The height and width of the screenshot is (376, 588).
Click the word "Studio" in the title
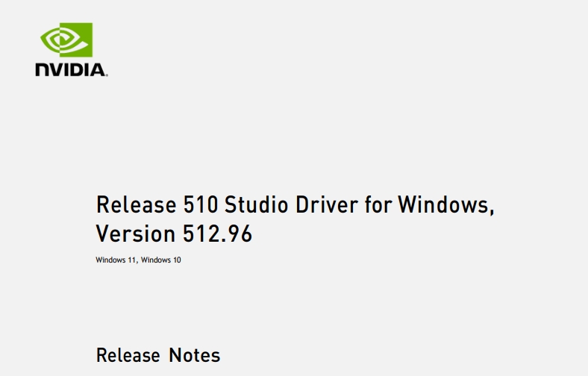tap(256, 204)
